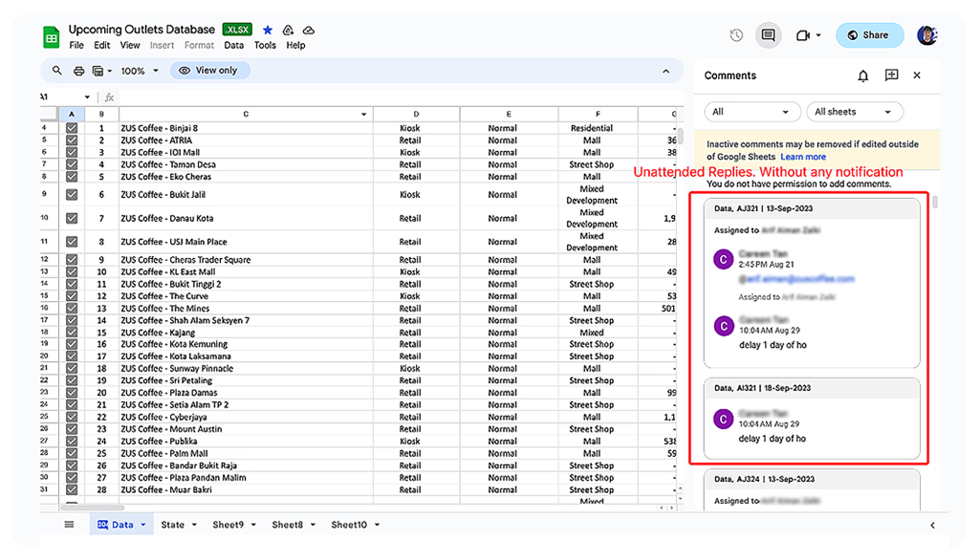The width and height of the screenshot is (979, 560).
Task: Click the search menus magnifier icon
Action: coord(56,71)
